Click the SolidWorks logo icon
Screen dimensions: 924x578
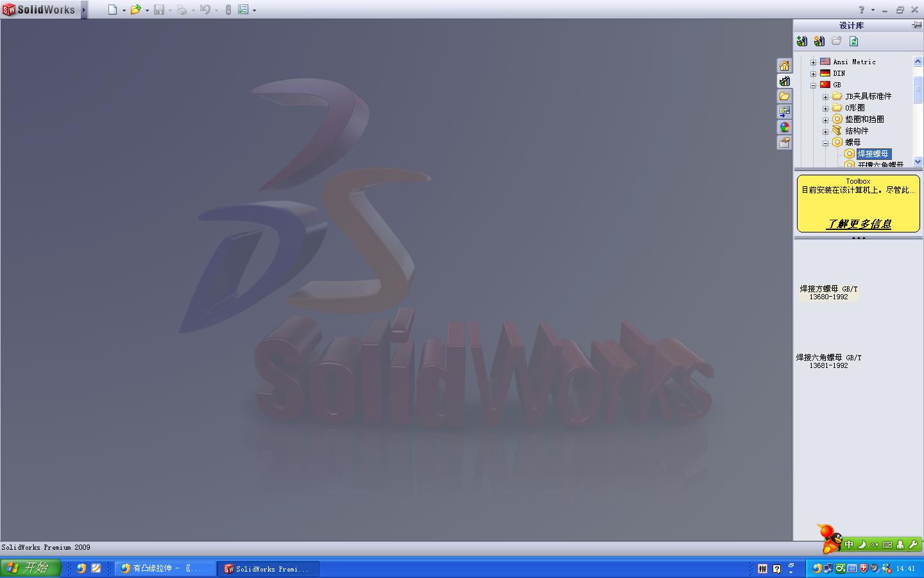pos(9,10)
